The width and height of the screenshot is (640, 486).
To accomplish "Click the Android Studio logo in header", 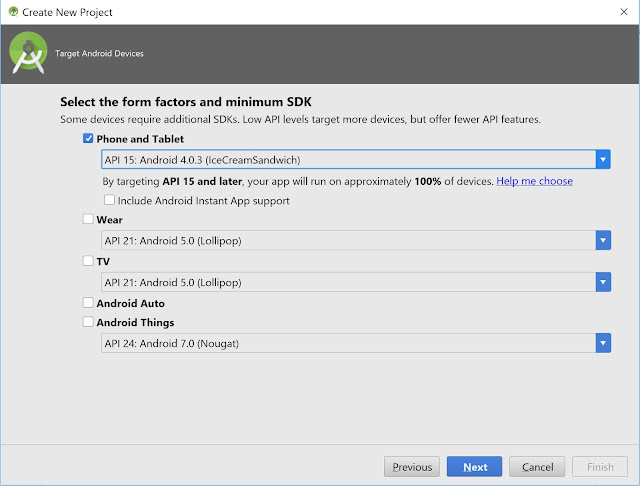I will [28, 53].
